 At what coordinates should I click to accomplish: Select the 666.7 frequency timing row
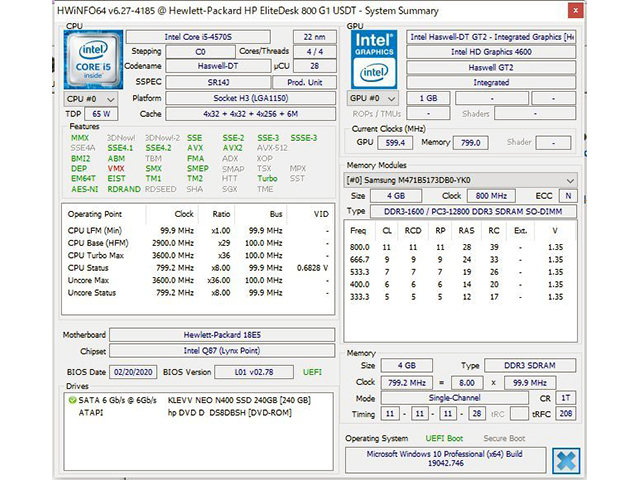(x=459, y=260)
